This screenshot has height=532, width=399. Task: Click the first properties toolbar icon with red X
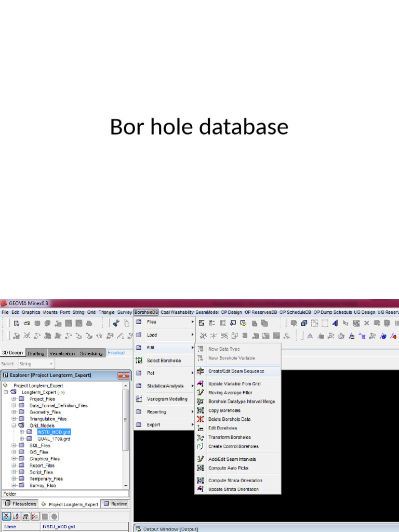(6, 516)
